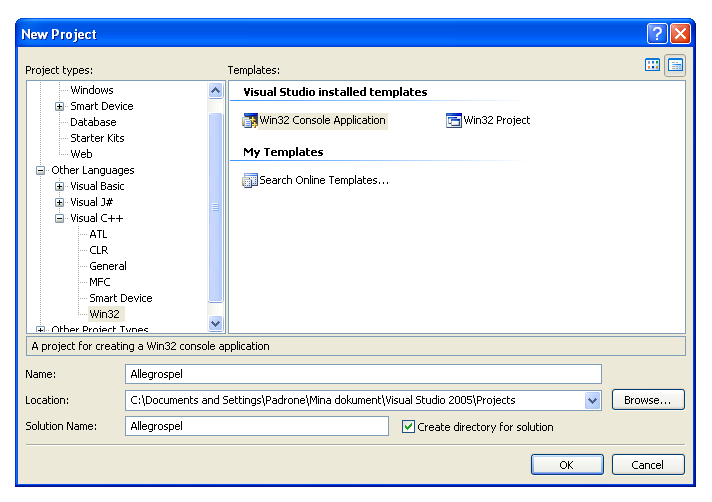Select the Win32 Console Application template icon

(x=250, y=120)
